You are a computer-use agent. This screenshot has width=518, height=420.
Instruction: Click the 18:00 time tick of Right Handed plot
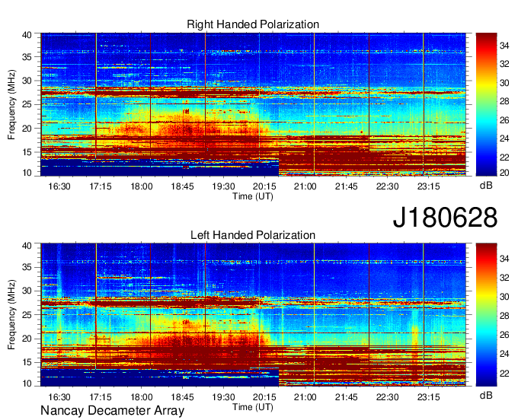click(x=142, y=186)
